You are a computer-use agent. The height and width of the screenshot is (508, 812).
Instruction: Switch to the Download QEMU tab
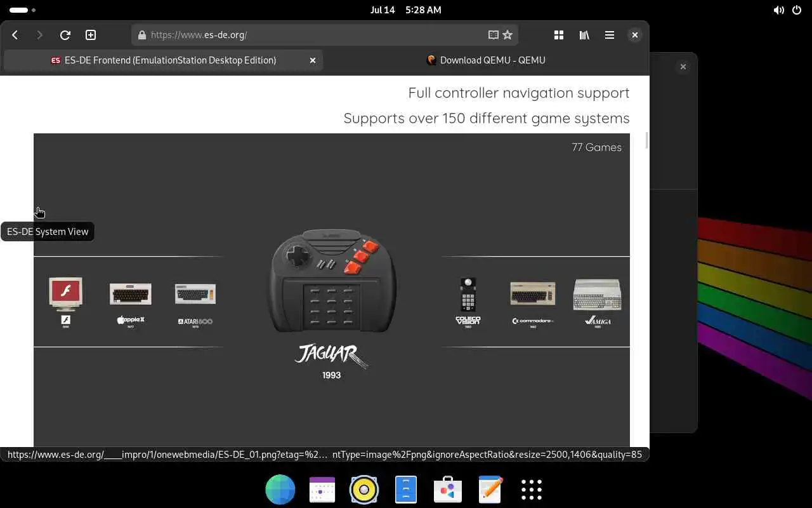coord(486,60)
